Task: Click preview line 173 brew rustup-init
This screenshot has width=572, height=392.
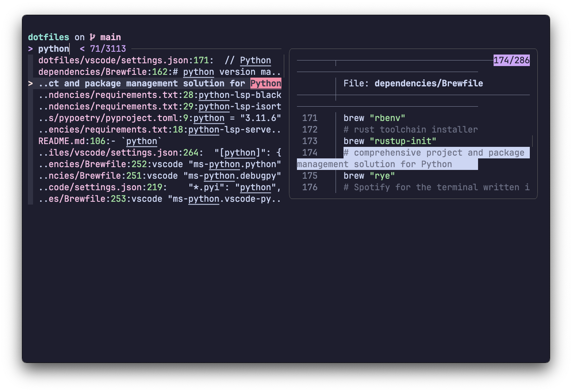Action: point(390,141)
